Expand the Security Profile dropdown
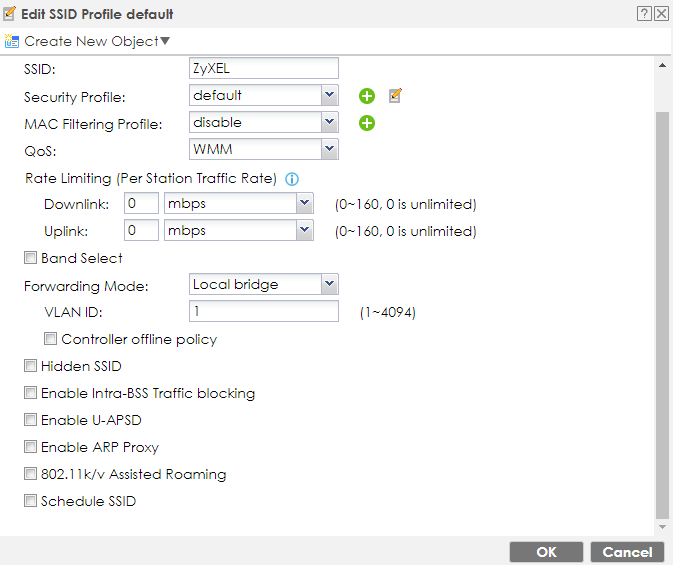Viewport: 673px width, 565px height. pos(329,95)
